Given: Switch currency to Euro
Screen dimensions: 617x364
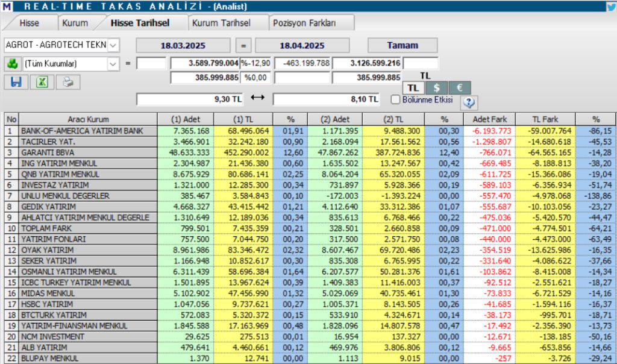Looking at the screenshot, I should (459, 88).
